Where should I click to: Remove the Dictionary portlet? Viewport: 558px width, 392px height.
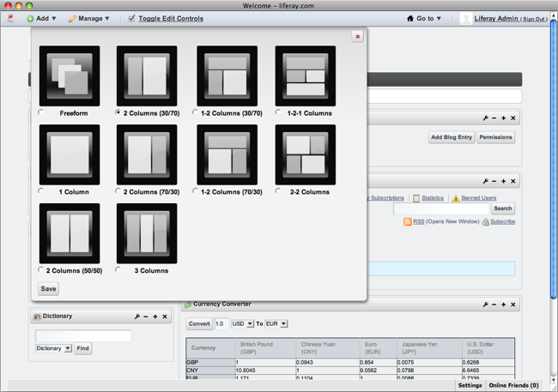[165, 317]
